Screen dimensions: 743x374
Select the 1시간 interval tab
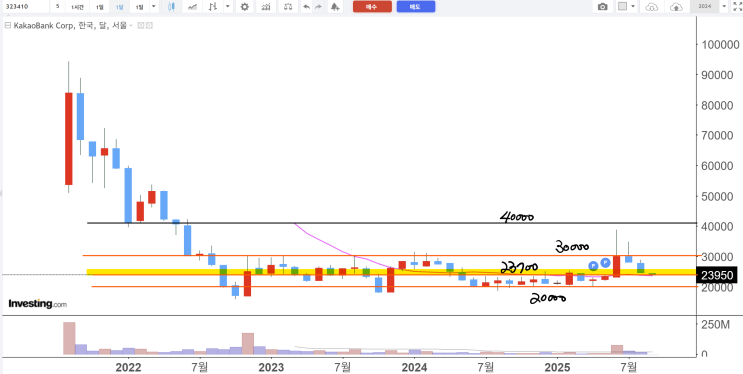[x=77, y=7]
